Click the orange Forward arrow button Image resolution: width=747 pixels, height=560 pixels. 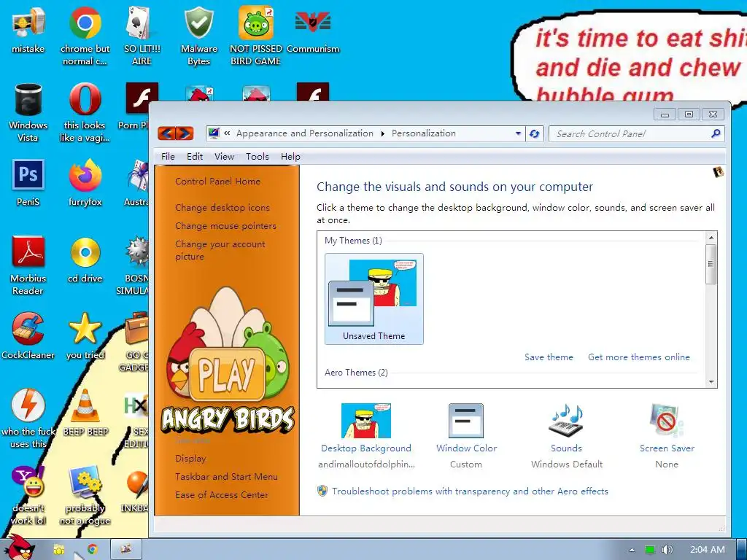coord(185,133)
